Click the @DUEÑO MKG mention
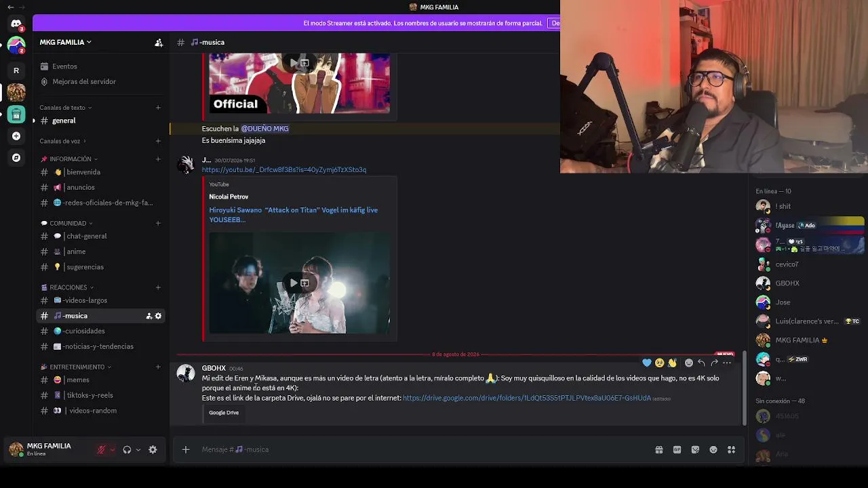Screen dimensions: 868x488 point(264,129)
